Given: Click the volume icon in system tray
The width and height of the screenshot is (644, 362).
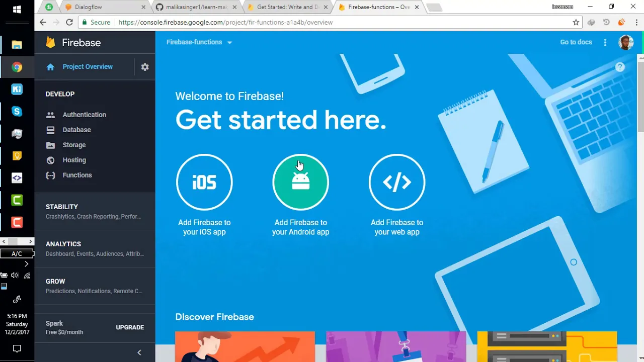Looking at the screenshot, I should (x=15, y=275).
